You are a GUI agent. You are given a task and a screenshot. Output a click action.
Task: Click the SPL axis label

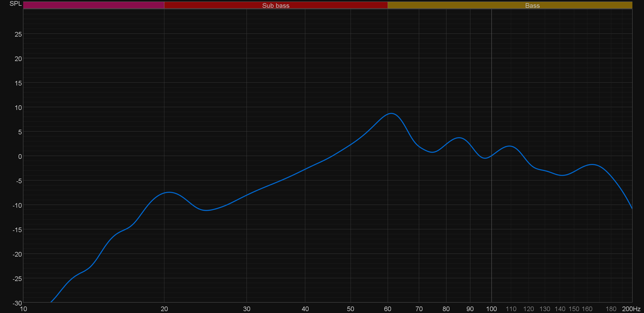tap(15, 4)
